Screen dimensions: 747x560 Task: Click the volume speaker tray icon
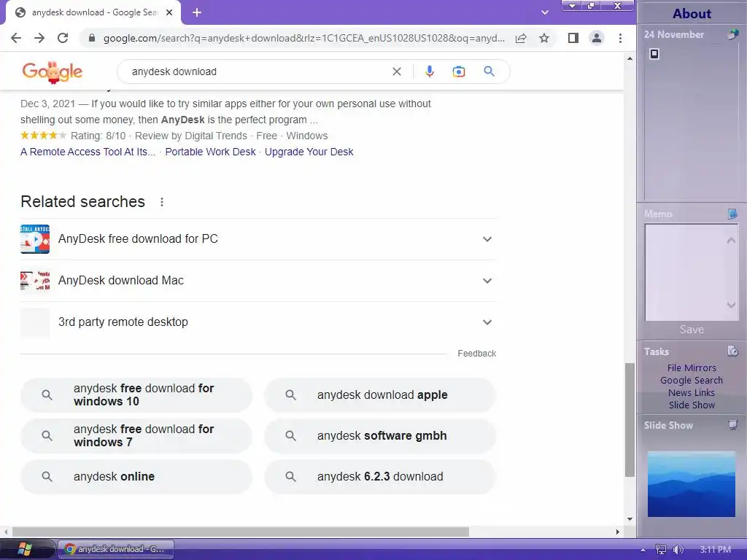pos(678,550)
